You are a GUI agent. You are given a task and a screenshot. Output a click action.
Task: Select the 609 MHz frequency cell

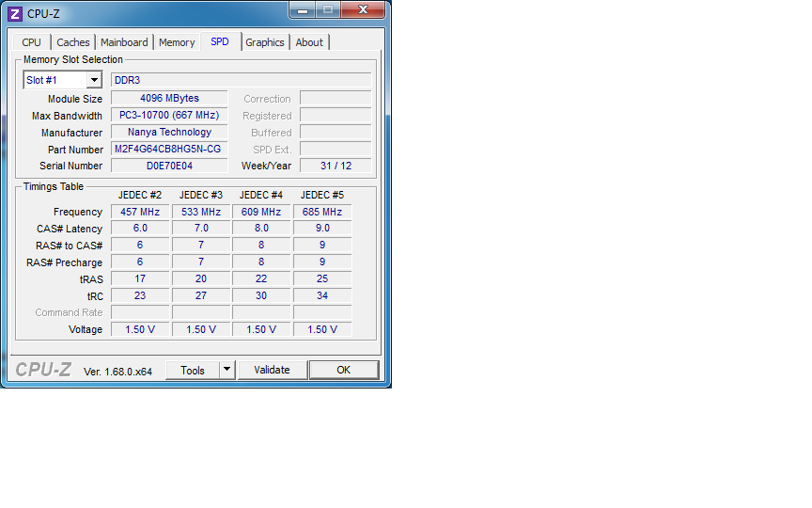point(261,212)
